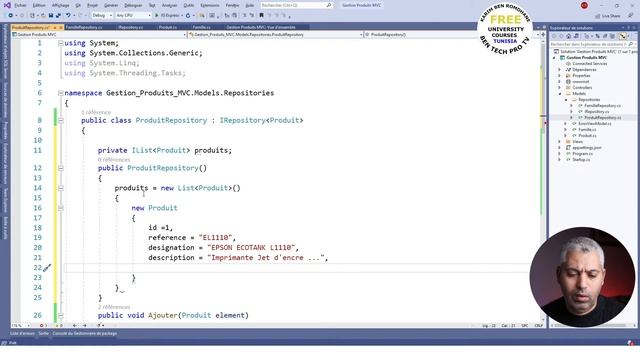Open the Debug configuration dropdown

coord(102,16)
